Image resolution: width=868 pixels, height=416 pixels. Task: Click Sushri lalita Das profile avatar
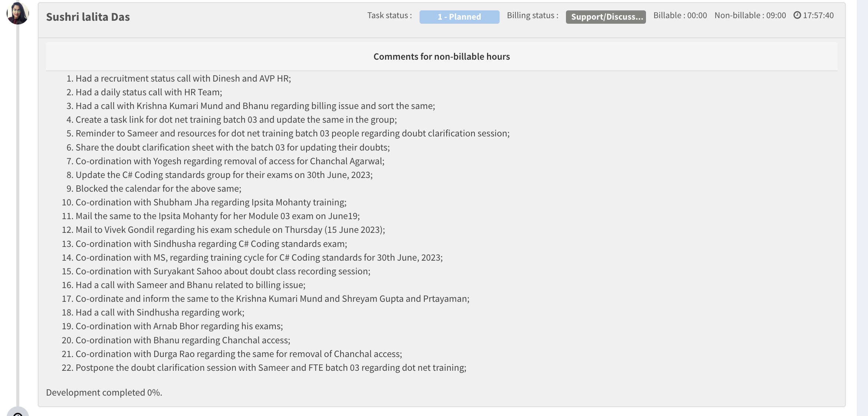pyautogui.click(x=17, y=13)
